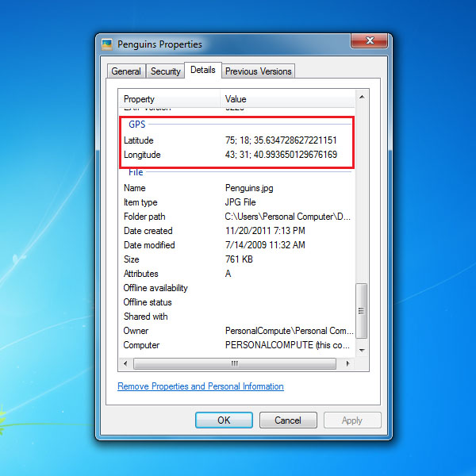476x476 pixels.
Task: Click the 7/14/2009 11:32 AM value
Action: (x=265, y=245)
